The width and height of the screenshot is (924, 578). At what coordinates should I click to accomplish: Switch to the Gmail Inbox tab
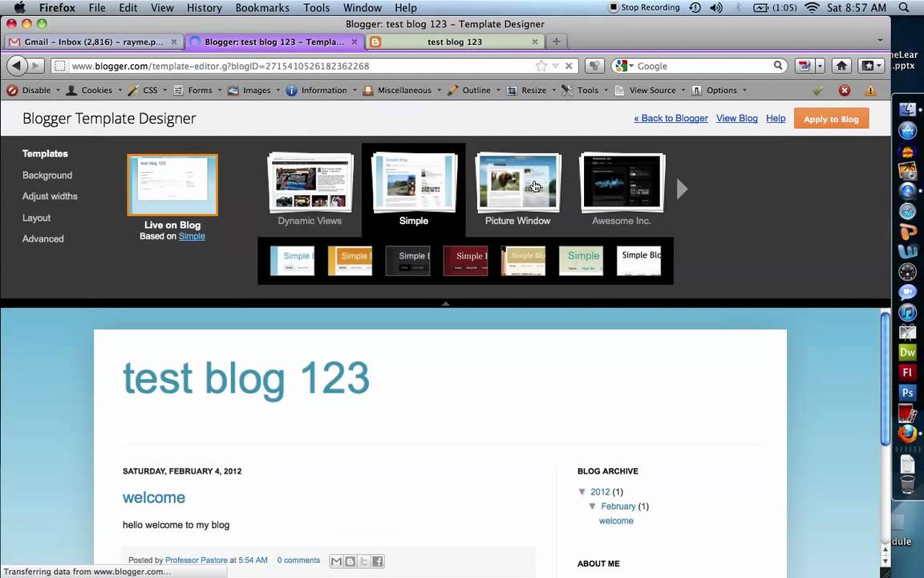pyautogui.click(x=93, y=42)
